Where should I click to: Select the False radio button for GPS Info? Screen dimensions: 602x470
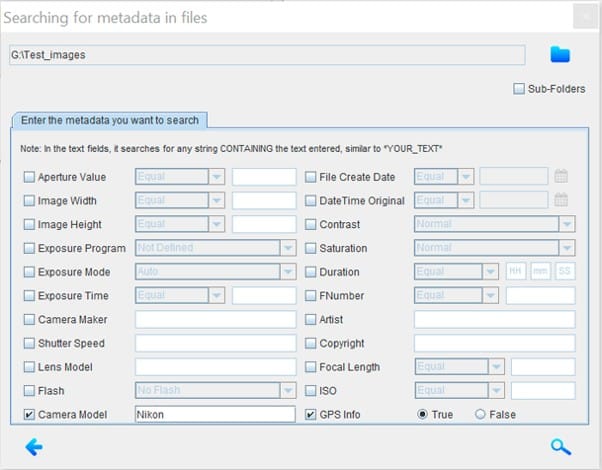click(481, 414)
